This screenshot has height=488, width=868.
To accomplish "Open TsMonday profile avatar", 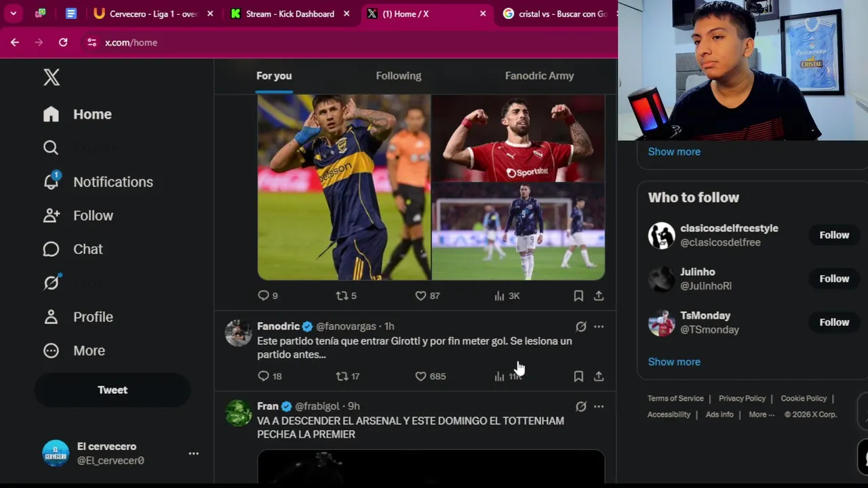I will pos(661,323).
